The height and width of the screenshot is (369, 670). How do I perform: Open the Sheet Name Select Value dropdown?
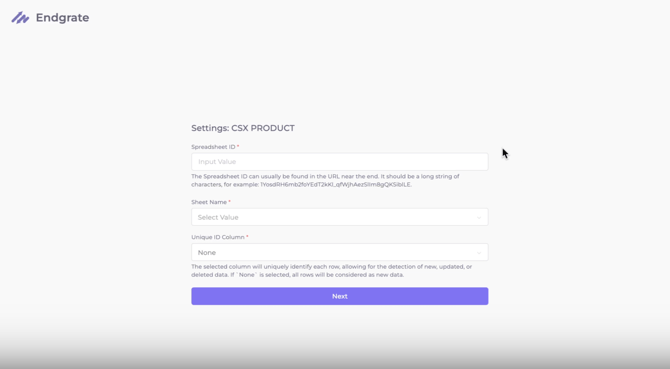point(340,217)
